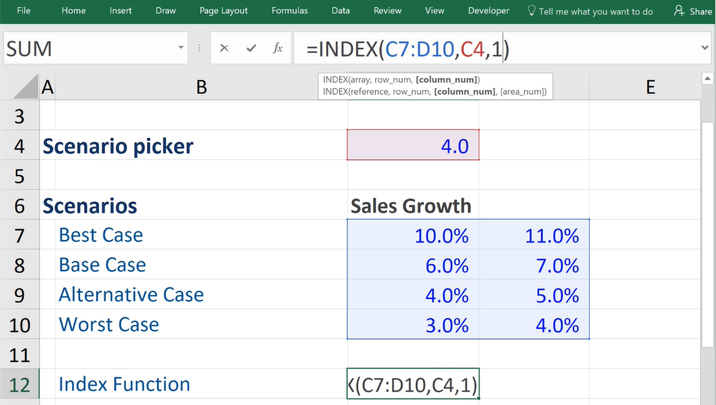Confirm formula with the checkmark icon
The image size is (716, 405).
[251, 48]
